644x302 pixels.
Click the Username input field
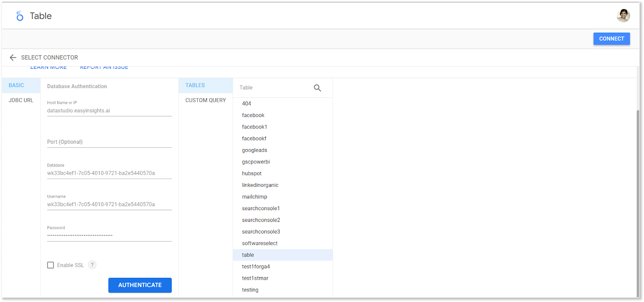(109, 204)
